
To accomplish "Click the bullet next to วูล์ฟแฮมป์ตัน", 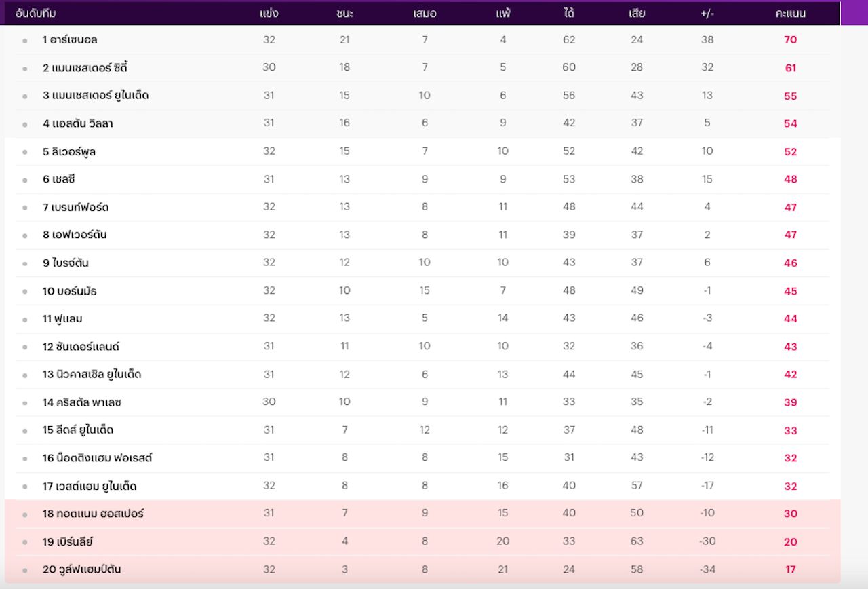I will 25,571.
